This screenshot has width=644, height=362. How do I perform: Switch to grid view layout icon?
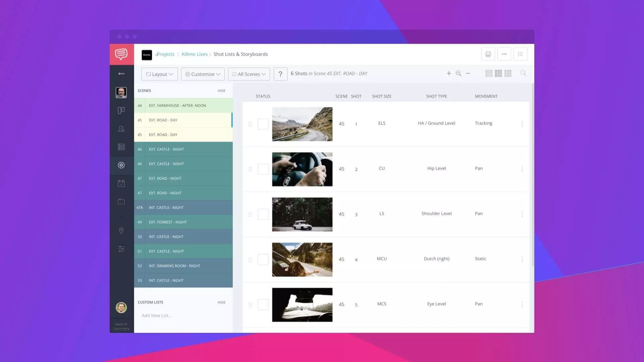(x=508, y=73)
